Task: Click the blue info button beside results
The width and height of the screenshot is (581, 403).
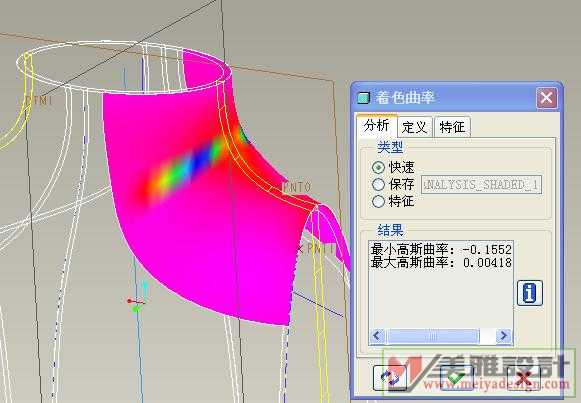Action: [530, 293]
